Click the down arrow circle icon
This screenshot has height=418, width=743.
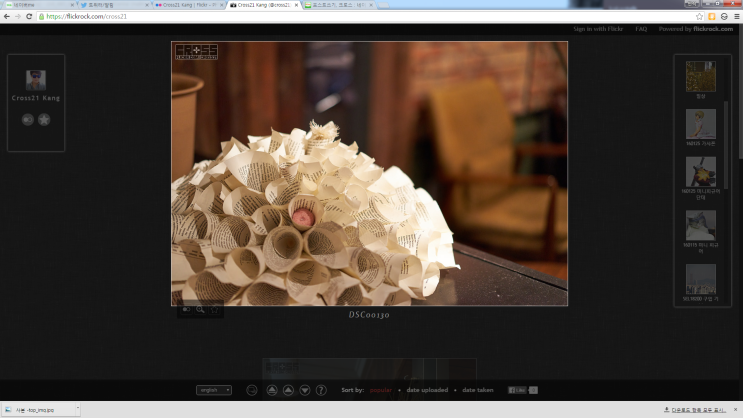[305, 390]
